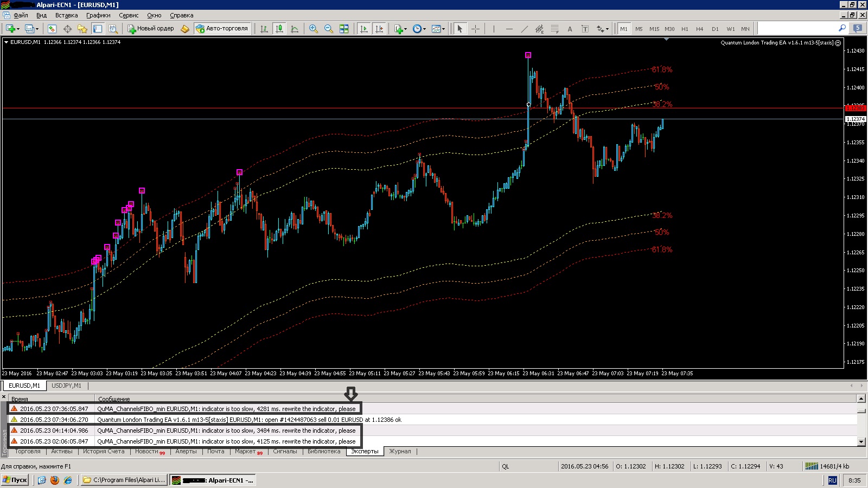Enable chart auto scroll icon
The image size is (868, 488).
click(x=364, y=29)
